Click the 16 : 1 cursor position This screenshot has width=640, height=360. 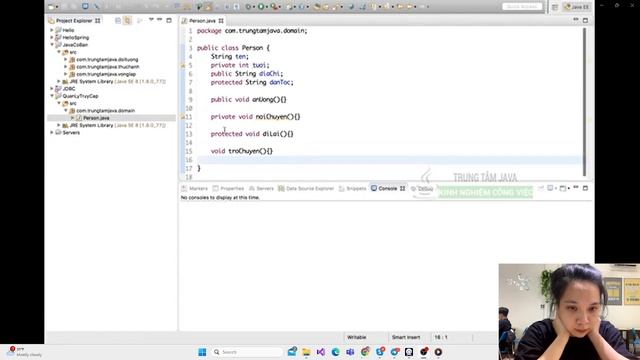441,338
